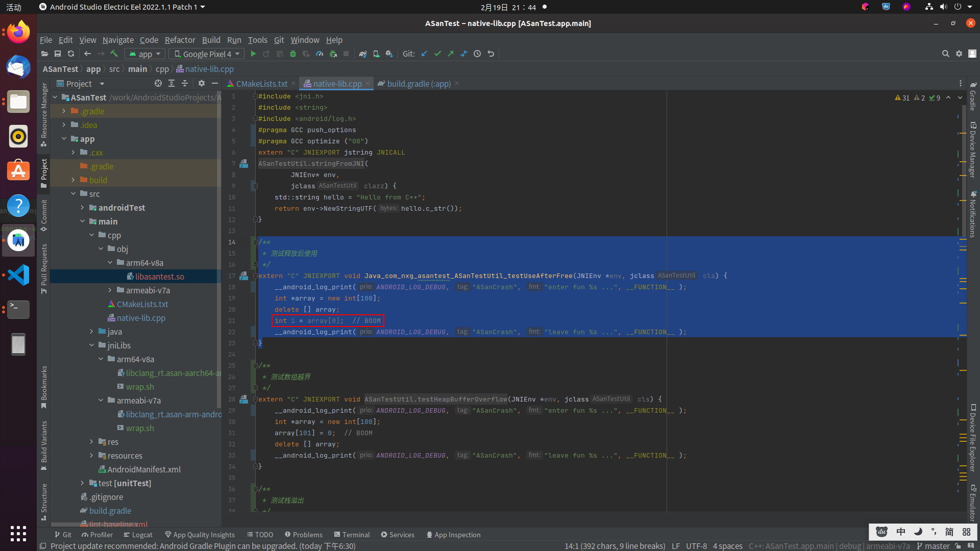The height and width of the screenshot is (551, 980).
Task: Expand the java folder node
Action: pos(92,332)
